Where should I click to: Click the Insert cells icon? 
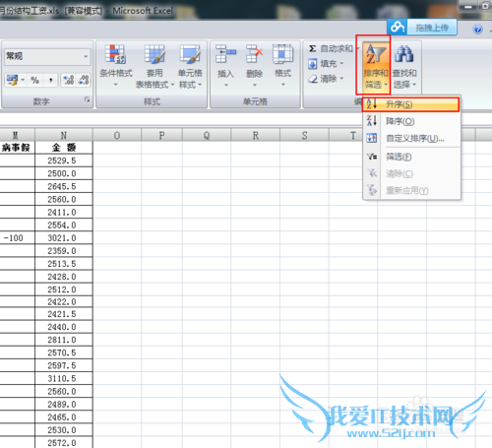tap(225, 54)
